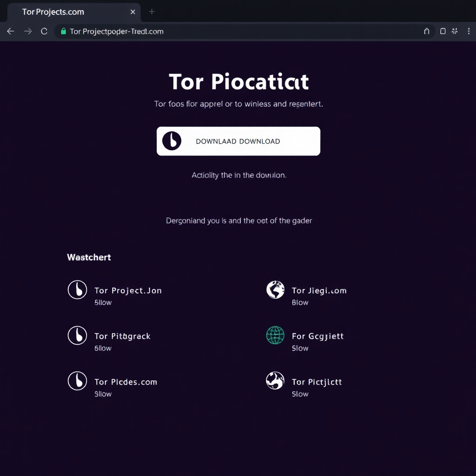The image size is (476, 476).
Task: Select the Tor Projects.com tab
Action: click(x=74, y=12)
